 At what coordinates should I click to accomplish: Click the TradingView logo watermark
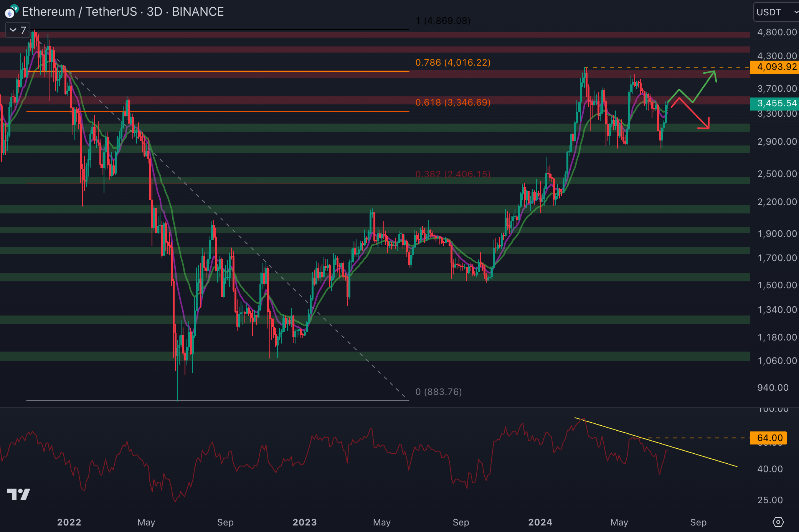point(18,494)
